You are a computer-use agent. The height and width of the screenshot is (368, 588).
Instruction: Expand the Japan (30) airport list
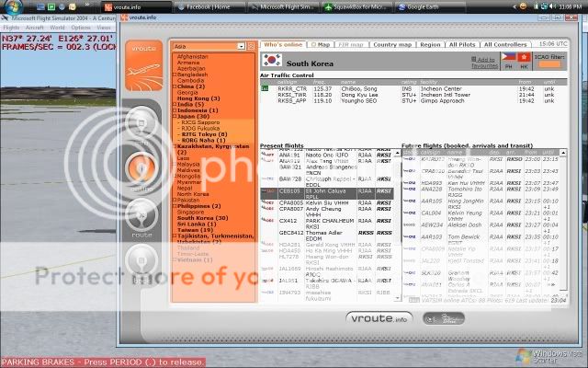pyautogui.click(x=174, y=116)
